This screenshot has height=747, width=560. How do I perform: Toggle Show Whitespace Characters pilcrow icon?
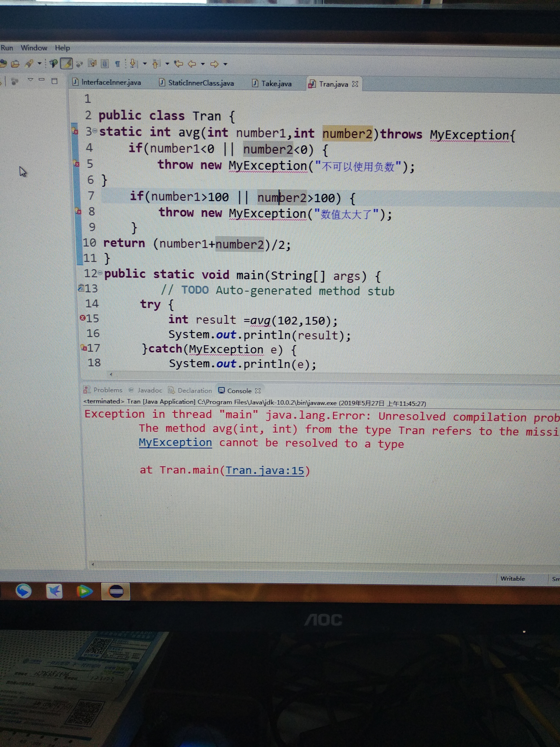click(117, 64)
